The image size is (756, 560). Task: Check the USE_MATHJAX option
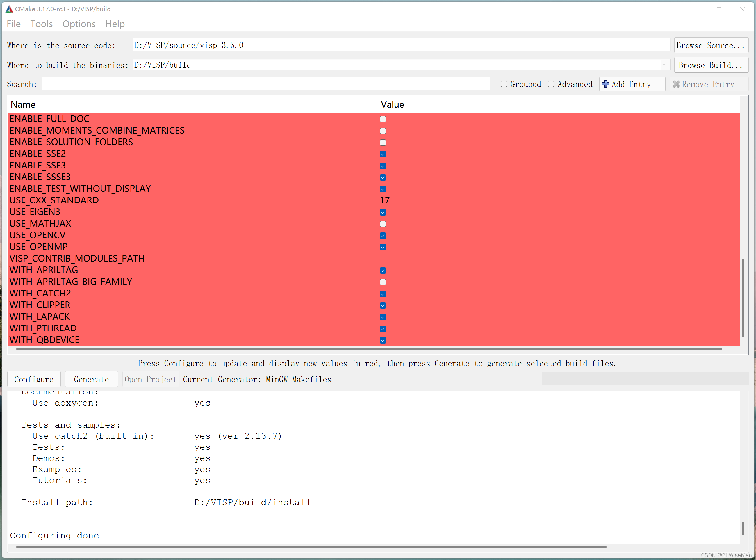[x=383, y=224]
